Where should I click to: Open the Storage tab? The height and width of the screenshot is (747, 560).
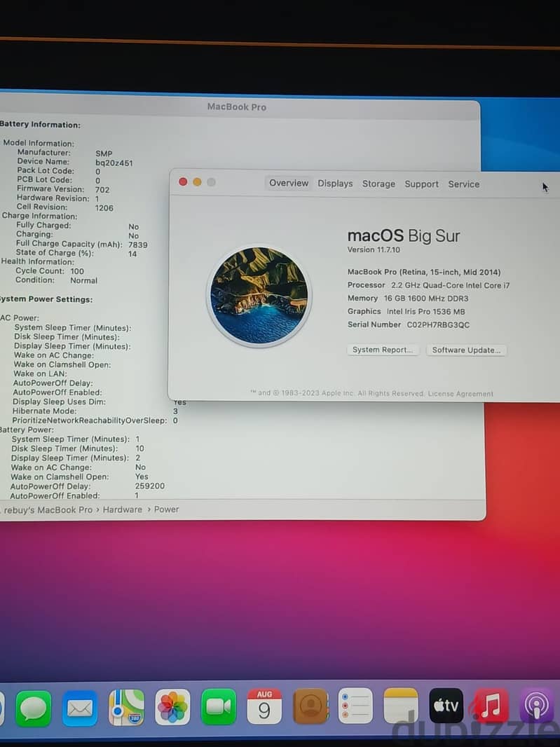click(378, 184)
